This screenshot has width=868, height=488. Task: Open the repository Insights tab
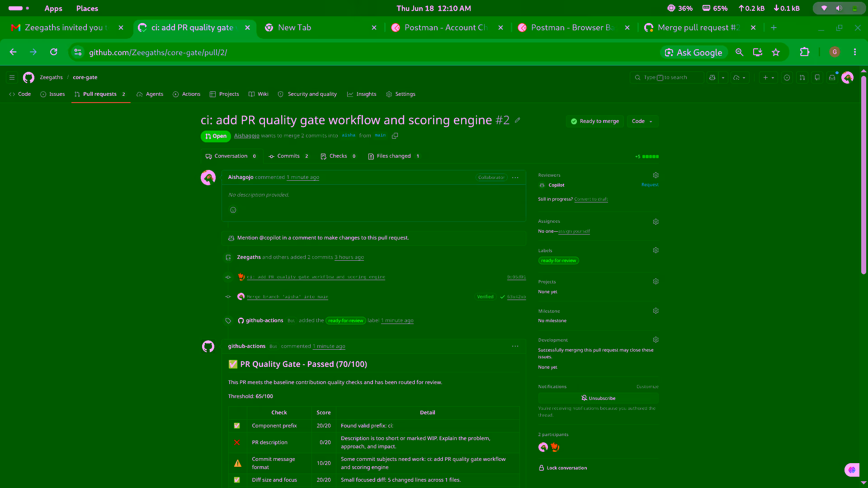pyautogui.click(x=362, y=94)
